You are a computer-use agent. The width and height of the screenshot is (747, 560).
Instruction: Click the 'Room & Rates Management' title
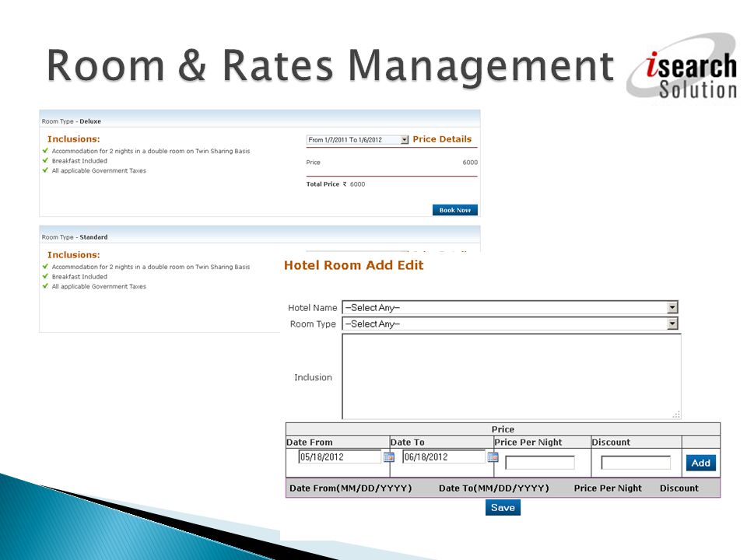pyautogui.click(x=330, y=66)
